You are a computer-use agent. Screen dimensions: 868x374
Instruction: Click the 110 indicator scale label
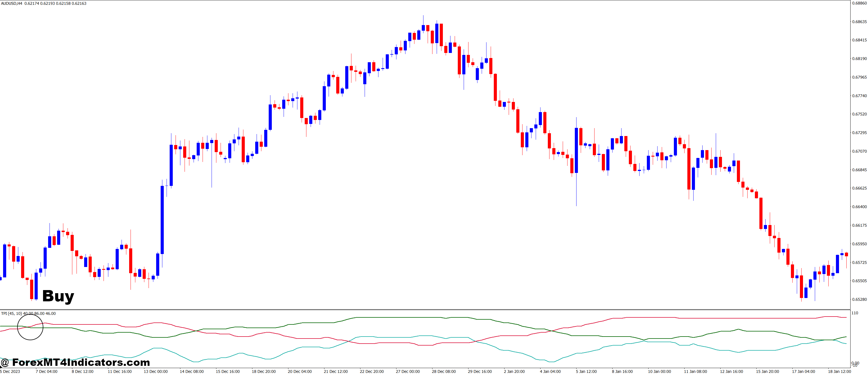click(x=855, y=313)
